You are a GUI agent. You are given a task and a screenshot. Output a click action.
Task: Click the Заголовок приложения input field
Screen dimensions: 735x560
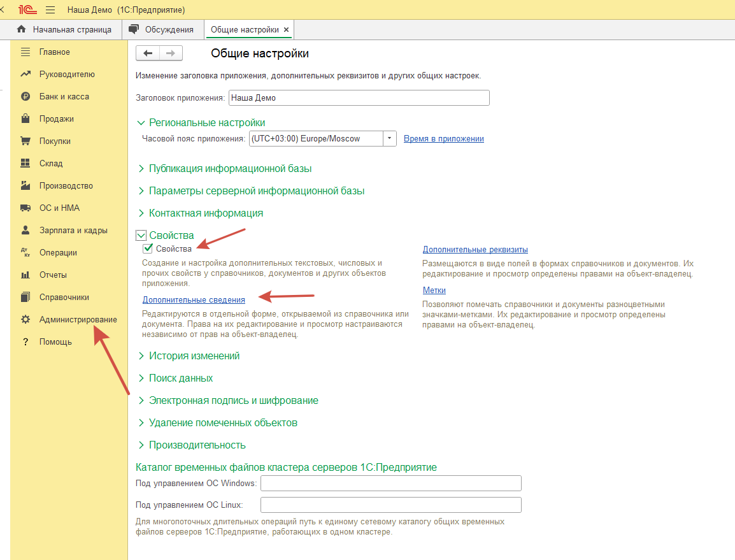click(x=359, y=98)
